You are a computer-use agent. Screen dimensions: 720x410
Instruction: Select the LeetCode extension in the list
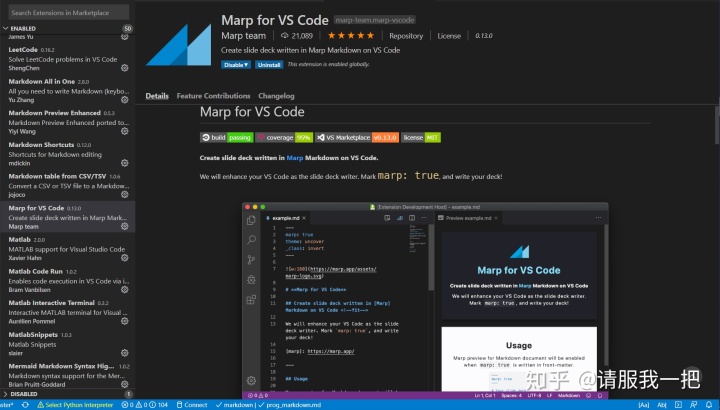[68, 58]
